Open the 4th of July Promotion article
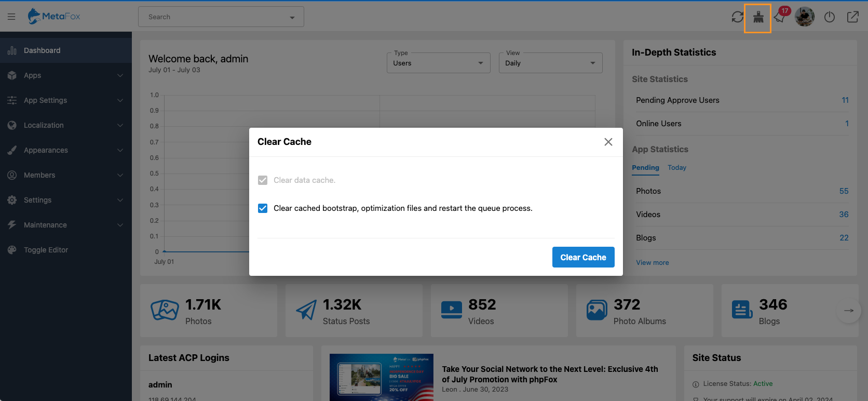Viewport: 868px width, 401px height. [550, 375]
